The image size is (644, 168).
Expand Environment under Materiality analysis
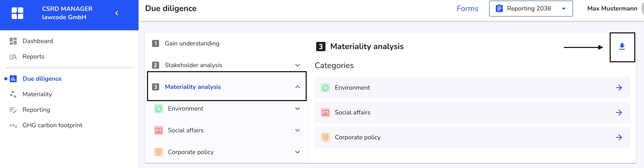point(297,109)
